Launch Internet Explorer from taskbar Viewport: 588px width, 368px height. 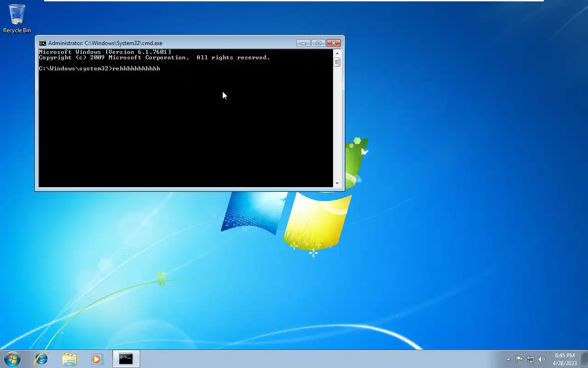coord(41,359)
